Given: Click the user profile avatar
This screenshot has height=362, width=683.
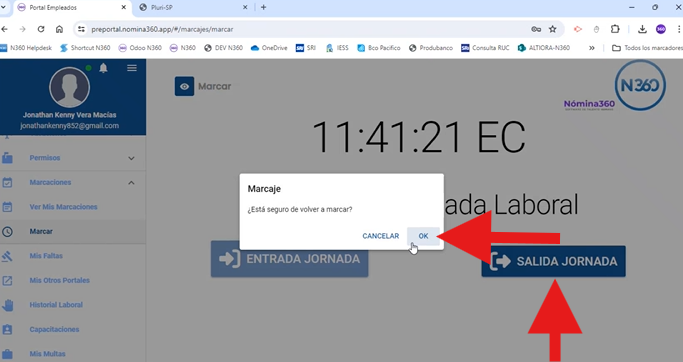Looking at the screenshot, I should 70,87.
